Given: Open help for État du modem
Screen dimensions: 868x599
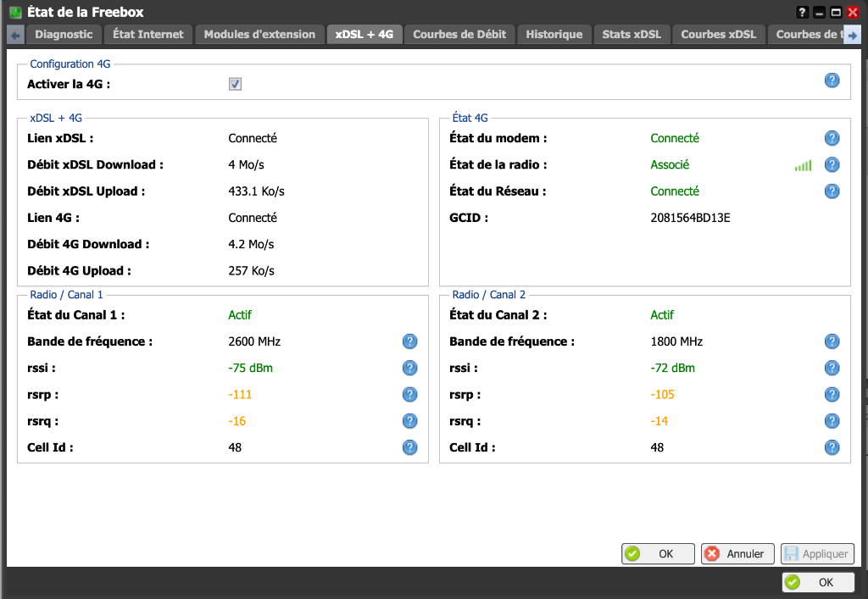Looking at the screenshot, I should pos(832,138).
